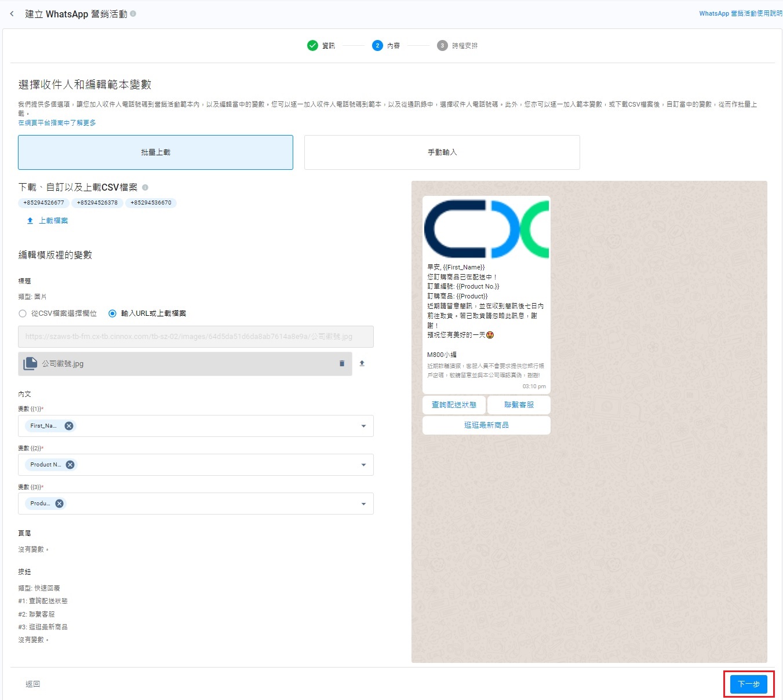Click the #3: 逛逛最新商品 button entry
783x700 pixels.
43,627
